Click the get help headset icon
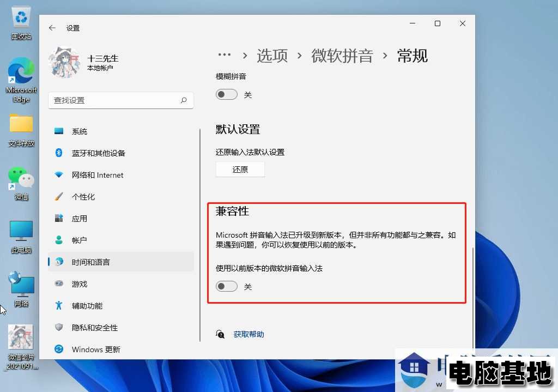This screenshot has height=392, width=558. 220,334
